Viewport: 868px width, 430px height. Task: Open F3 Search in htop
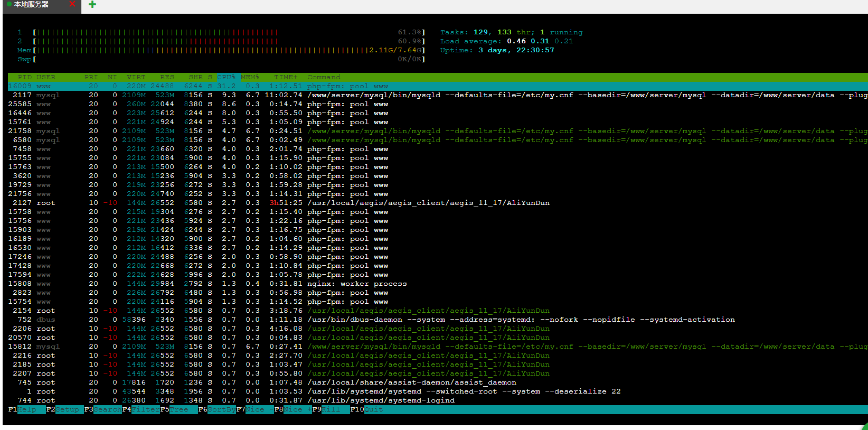(x=103, y=409)
